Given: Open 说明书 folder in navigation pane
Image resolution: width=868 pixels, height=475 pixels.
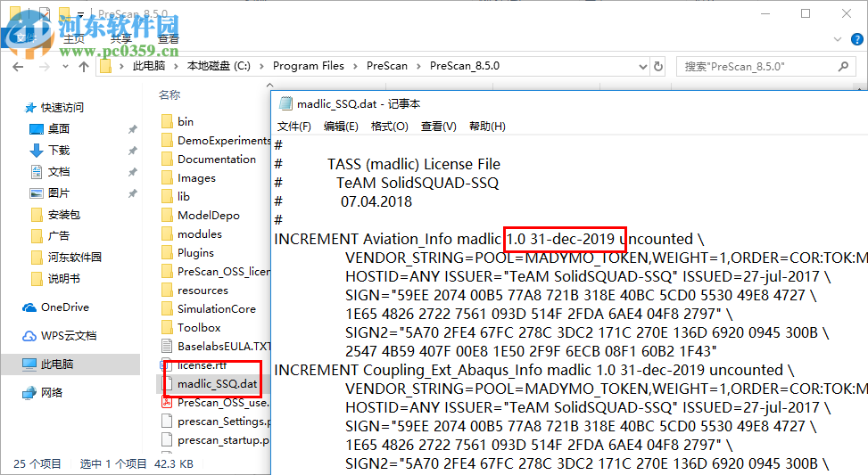Looking at the screenshot, I should [x=64, y=279].
